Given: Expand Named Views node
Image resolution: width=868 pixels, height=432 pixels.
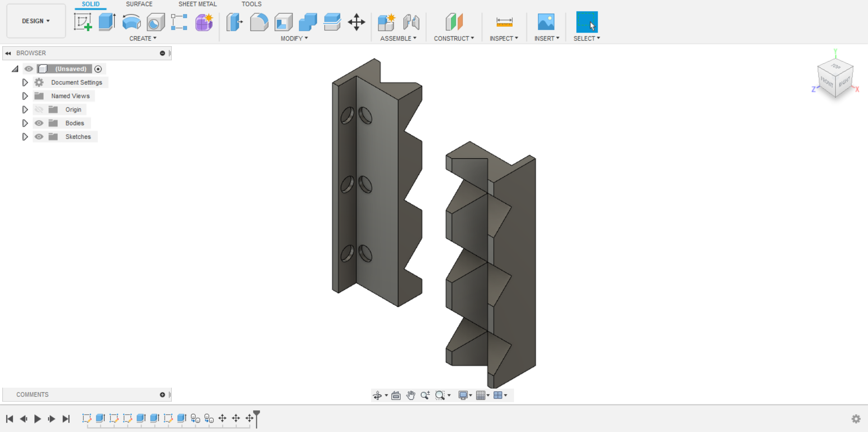Looking at the screenshot, I should (25, 96).
